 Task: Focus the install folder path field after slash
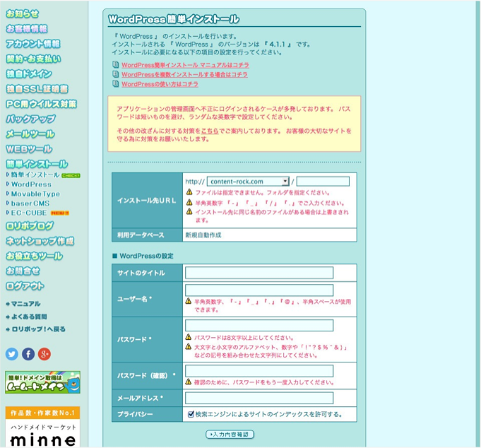click(x=323, y=182)
